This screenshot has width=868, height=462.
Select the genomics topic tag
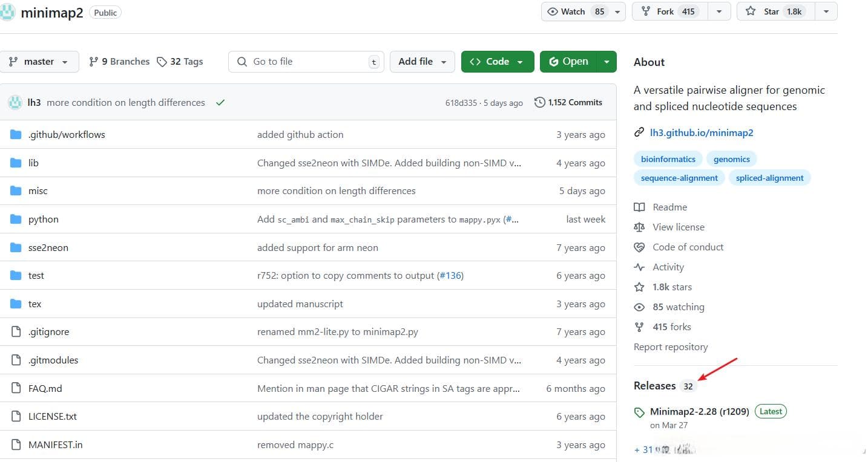(x=732, y=159)
